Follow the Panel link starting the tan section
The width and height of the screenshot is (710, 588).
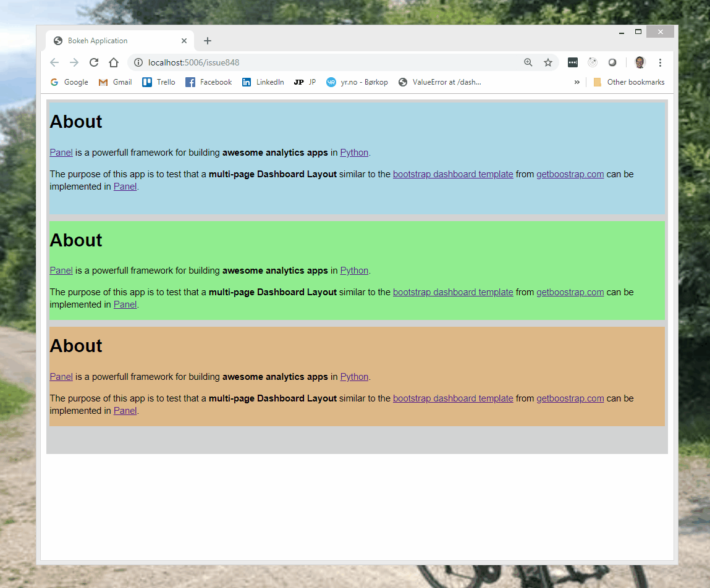point(61,377)
